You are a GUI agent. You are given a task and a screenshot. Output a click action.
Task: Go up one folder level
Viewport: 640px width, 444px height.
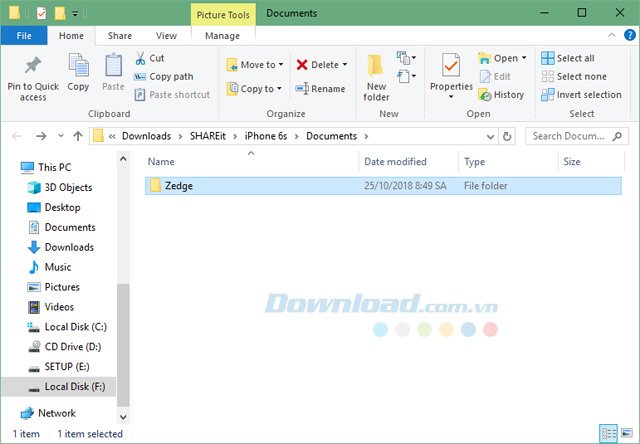click(78, 136)
